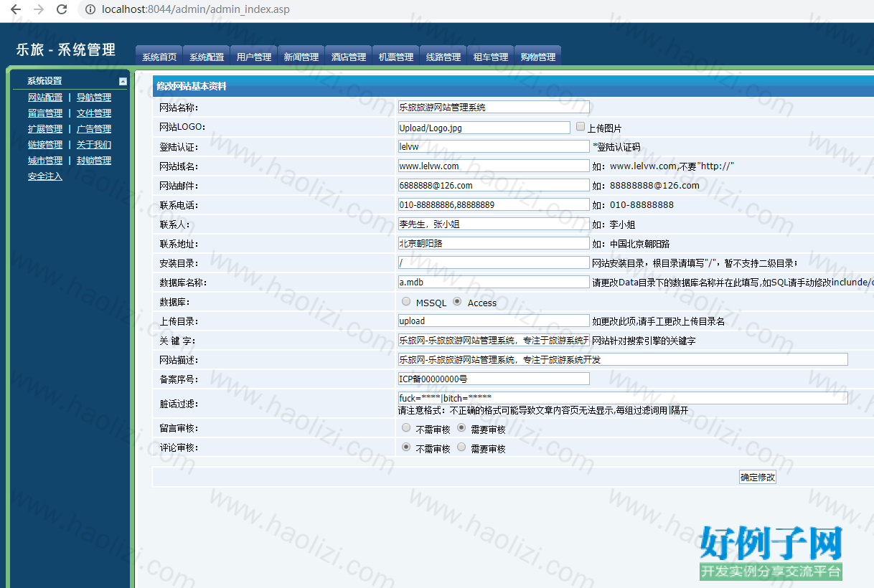Open 网站配置 sidebar link
Screen dimensions: 874x588
[45, 98]
